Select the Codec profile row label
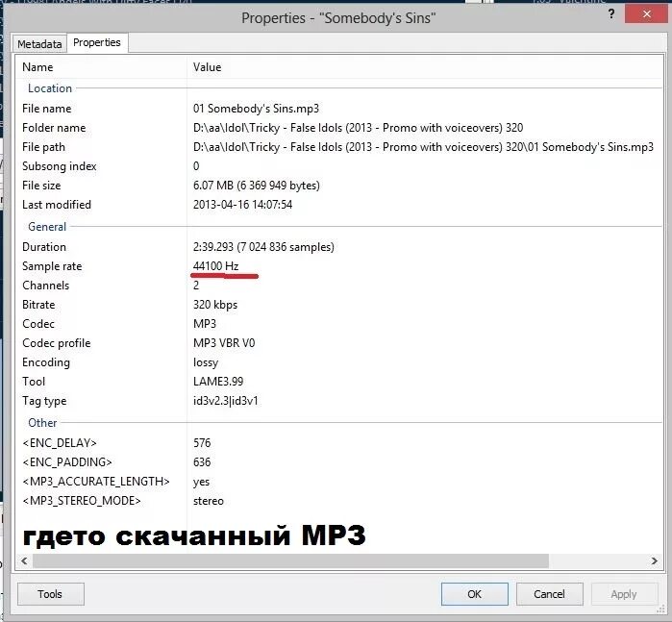Viewport: 672px width, 622px height. (x=57, y=343)
